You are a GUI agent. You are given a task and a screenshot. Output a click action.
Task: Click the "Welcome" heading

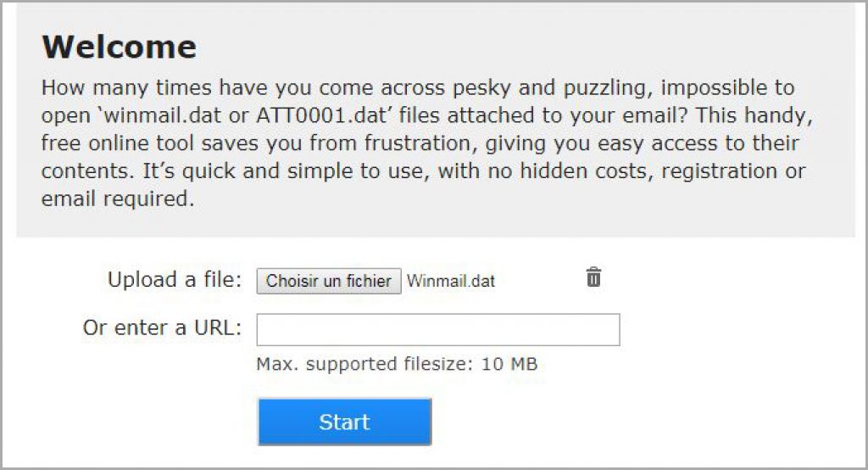tap(119, 47)
